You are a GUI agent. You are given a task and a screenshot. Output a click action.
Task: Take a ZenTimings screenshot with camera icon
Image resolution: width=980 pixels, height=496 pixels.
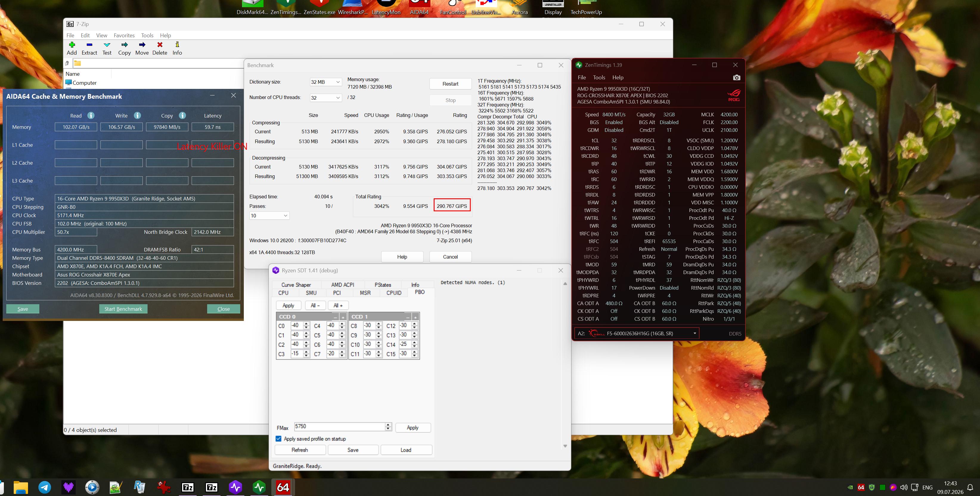click(736, 78)
